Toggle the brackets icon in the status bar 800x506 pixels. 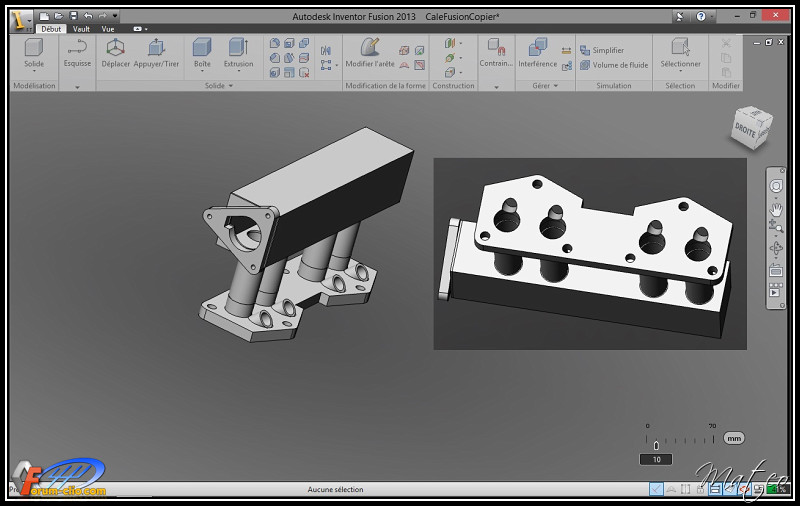click(x=685, y=489)
